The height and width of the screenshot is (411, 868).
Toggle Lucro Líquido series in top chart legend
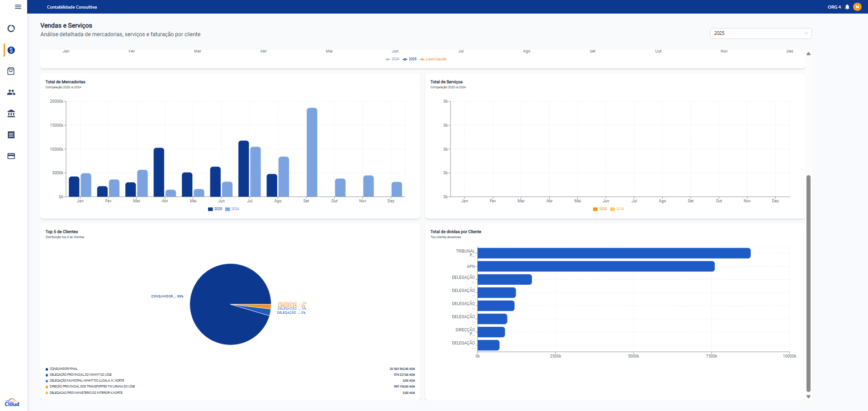point(433,59)
